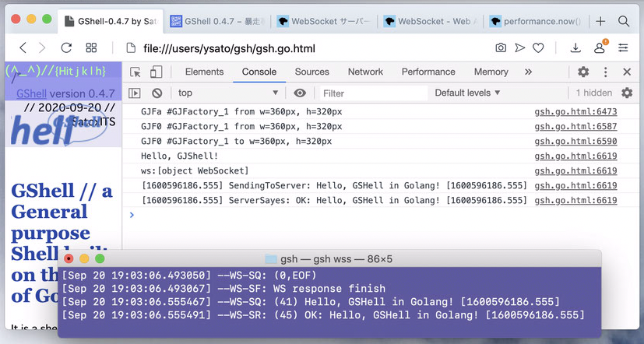Open the Default levels dropdown

click(467, 93)
